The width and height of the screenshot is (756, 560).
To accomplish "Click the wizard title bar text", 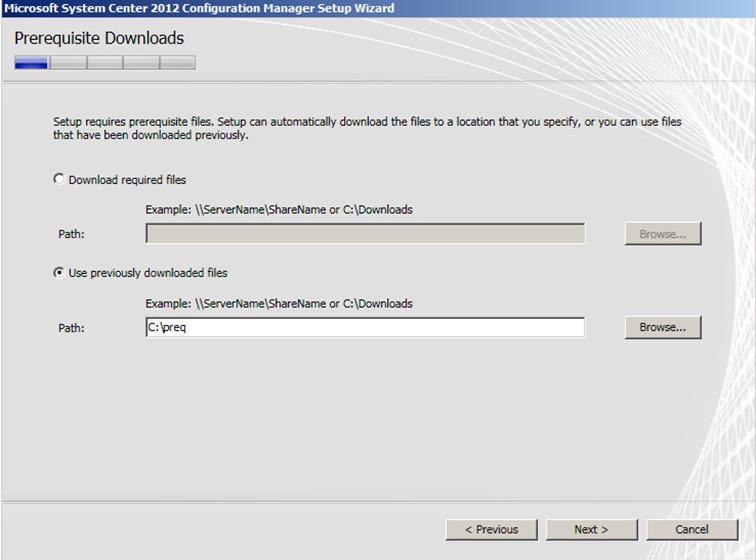I will coord(199,8).
